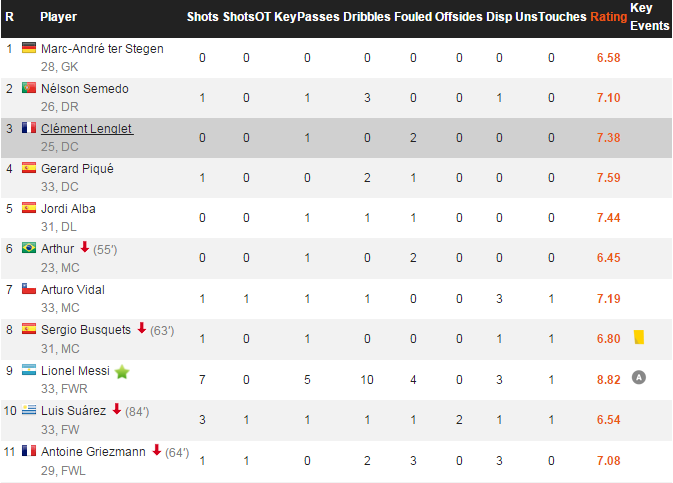
Task: Click the Shots column header
Action: click(203, 17)
